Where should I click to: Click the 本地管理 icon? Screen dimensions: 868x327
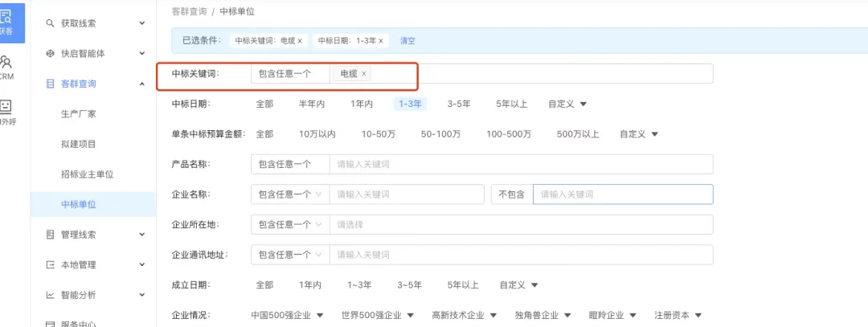[50, 265]
